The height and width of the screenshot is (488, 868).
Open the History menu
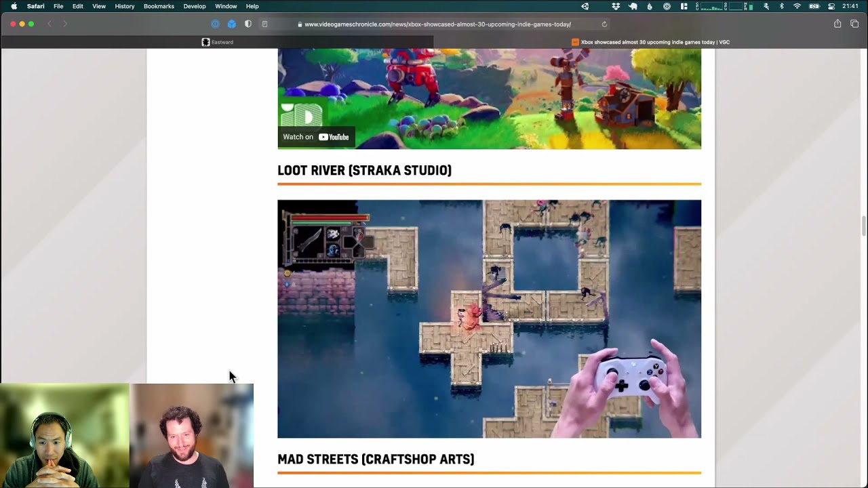(125, 6)
